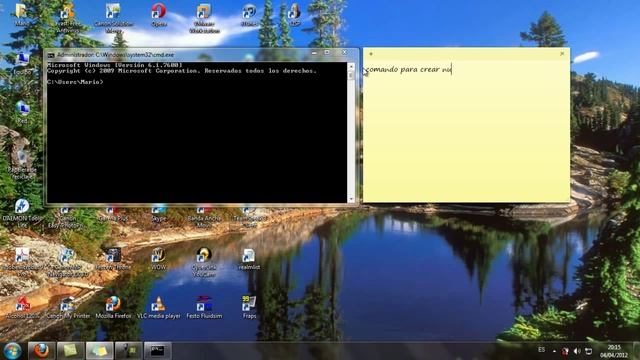This screenshot has width=640, height=360.
Task: Select the realmlist file icon
Action: coord(249,260)
